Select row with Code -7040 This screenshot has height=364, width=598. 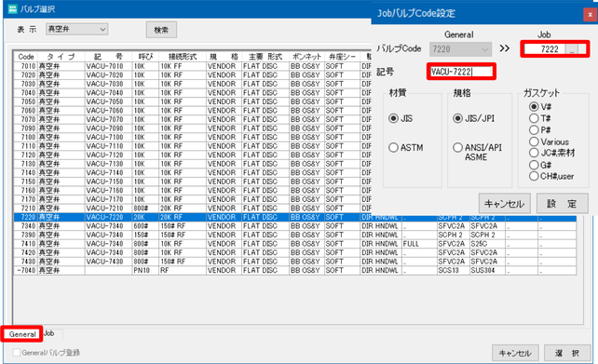pyautogui.click(x=295, y=270)
